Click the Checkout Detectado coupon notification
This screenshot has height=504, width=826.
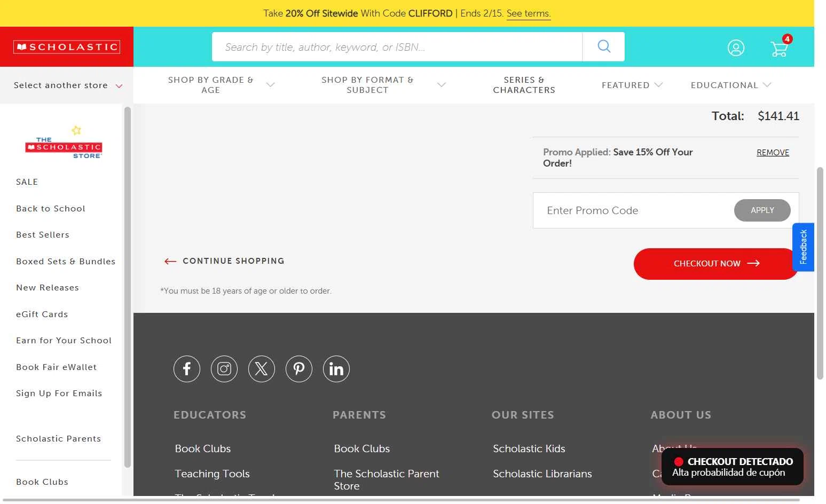[733, 467]
